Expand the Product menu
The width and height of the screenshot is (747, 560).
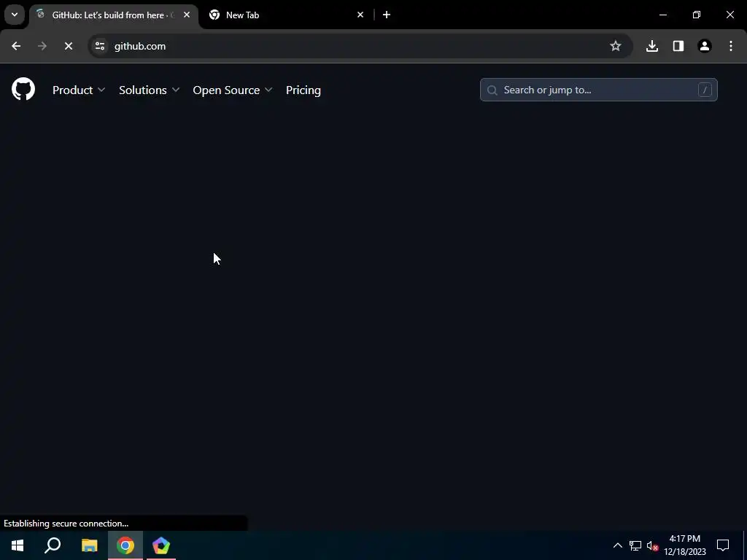(x=79, y=90)
